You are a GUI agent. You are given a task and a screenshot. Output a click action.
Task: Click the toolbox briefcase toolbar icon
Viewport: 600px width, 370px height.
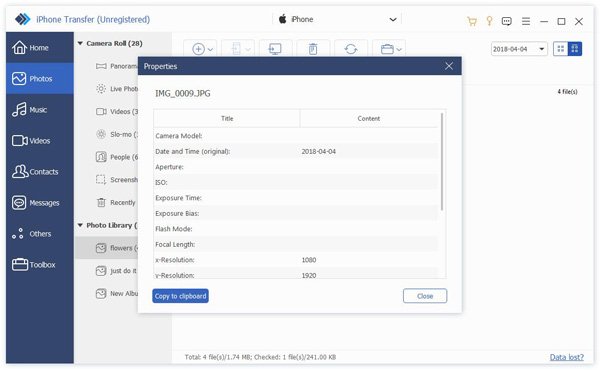coord(387,49)
